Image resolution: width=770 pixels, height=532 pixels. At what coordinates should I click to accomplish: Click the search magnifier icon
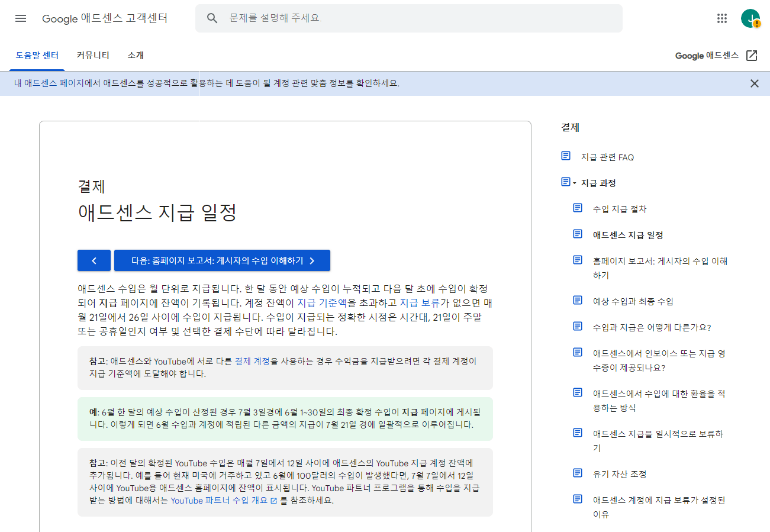coord(212,18)
